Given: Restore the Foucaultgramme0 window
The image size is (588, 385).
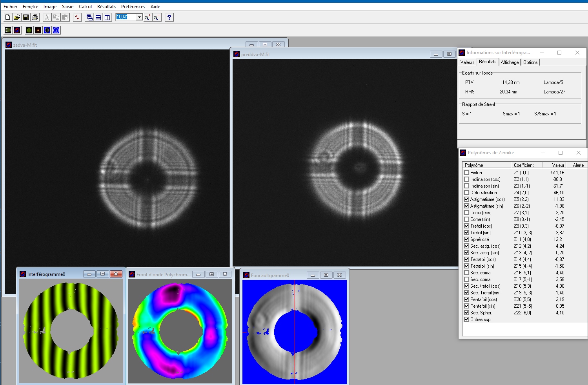Looking at the screenshot, I should pyautogui.click(x=326, y=275).
